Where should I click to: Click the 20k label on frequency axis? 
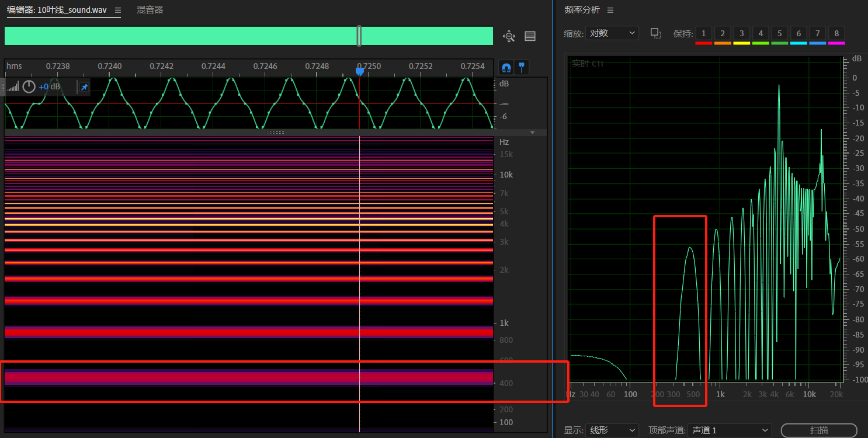click(x=838, y=394)
